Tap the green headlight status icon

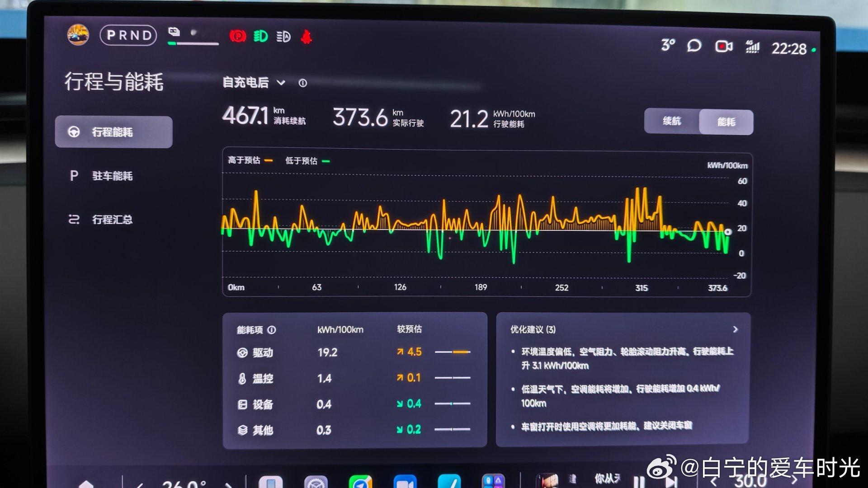[260, 36]
